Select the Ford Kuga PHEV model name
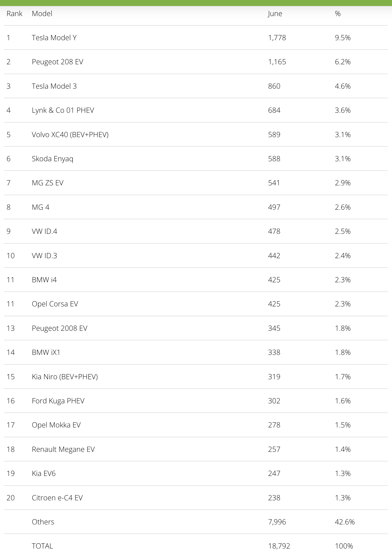 point(58,401)
